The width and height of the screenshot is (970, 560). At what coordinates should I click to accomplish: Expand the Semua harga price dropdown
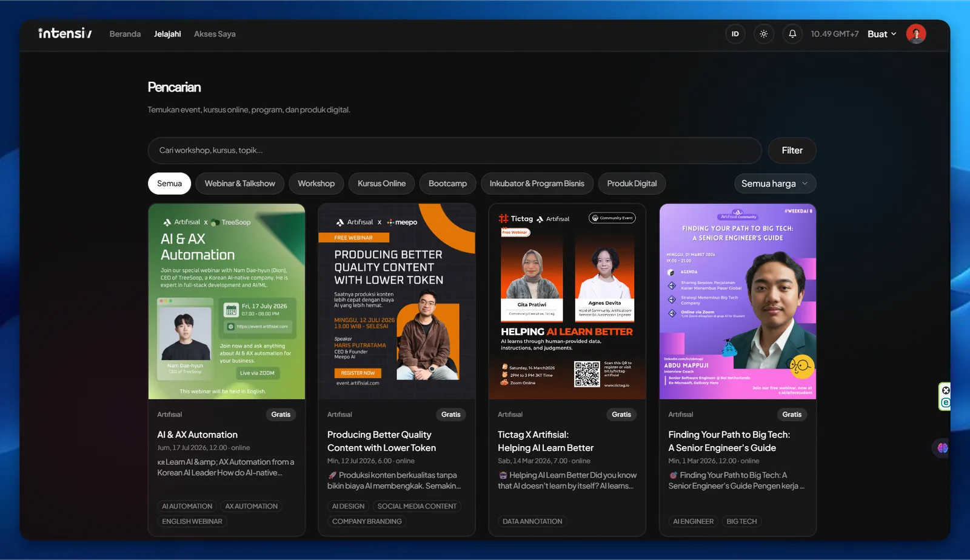click(775, 184)
